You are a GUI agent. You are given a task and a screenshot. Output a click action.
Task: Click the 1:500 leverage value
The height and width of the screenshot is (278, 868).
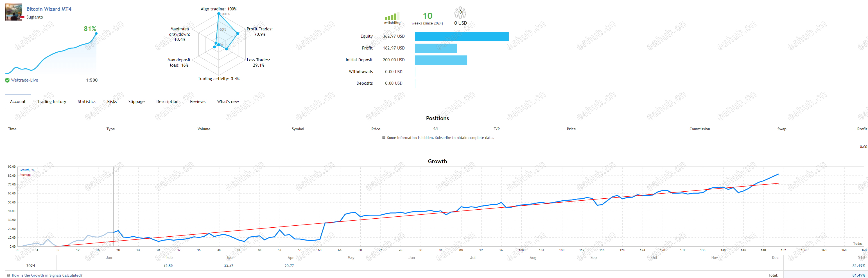tap(92, 80)
